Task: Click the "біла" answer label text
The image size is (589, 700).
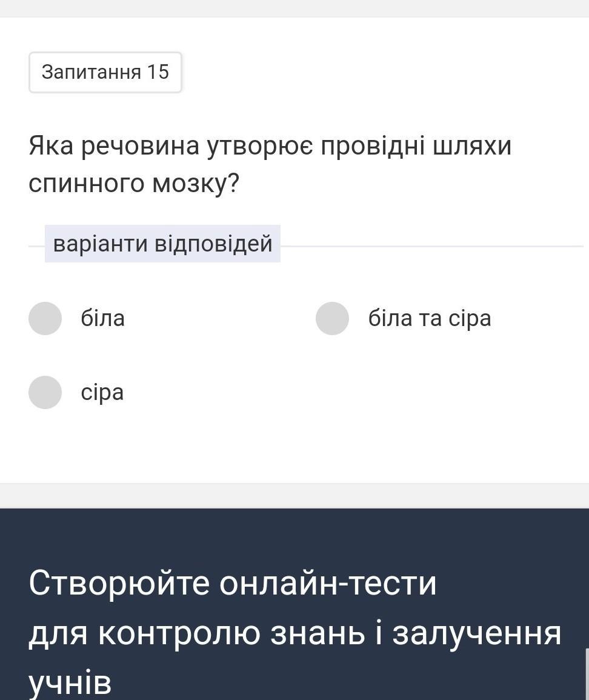Action: pyautogui.click(x=102, y=318)
